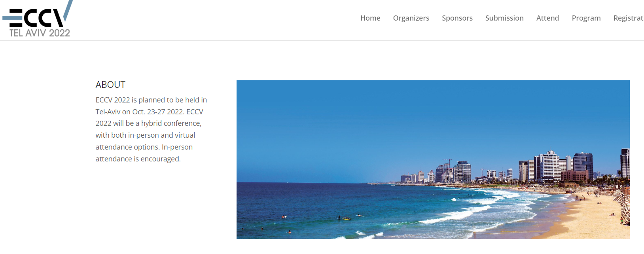Click the ECCV logo graphic
The width and height of the screenshot is (644, 254).
pyautogui.click(x=38, y=14)
